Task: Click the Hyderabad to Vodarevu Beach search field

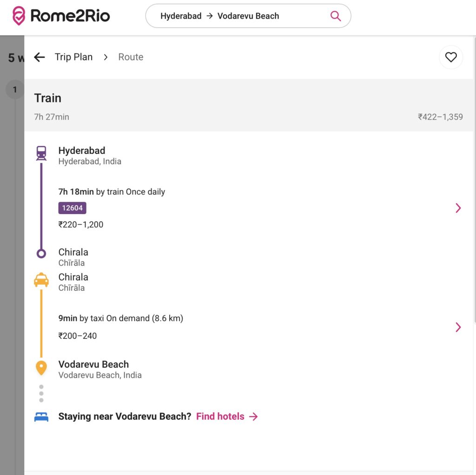Action: pyautogui.click(x=248, y=16)
